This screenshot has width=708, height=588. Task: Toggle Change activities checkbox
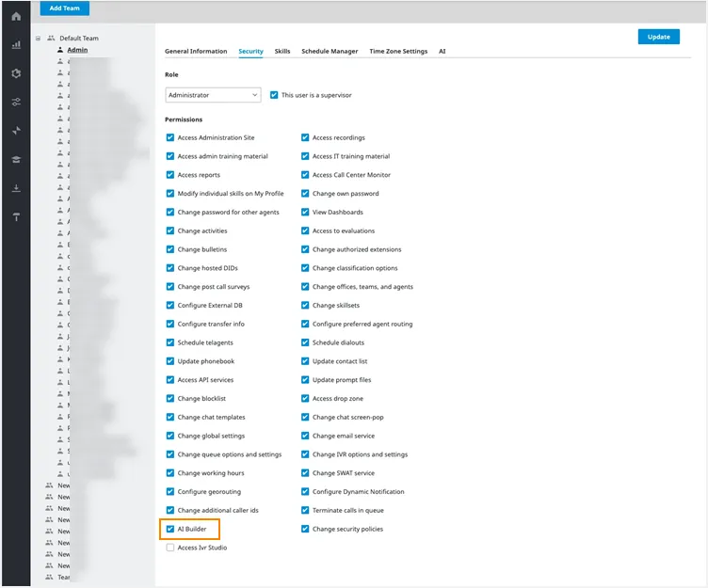tap(170, 230)
